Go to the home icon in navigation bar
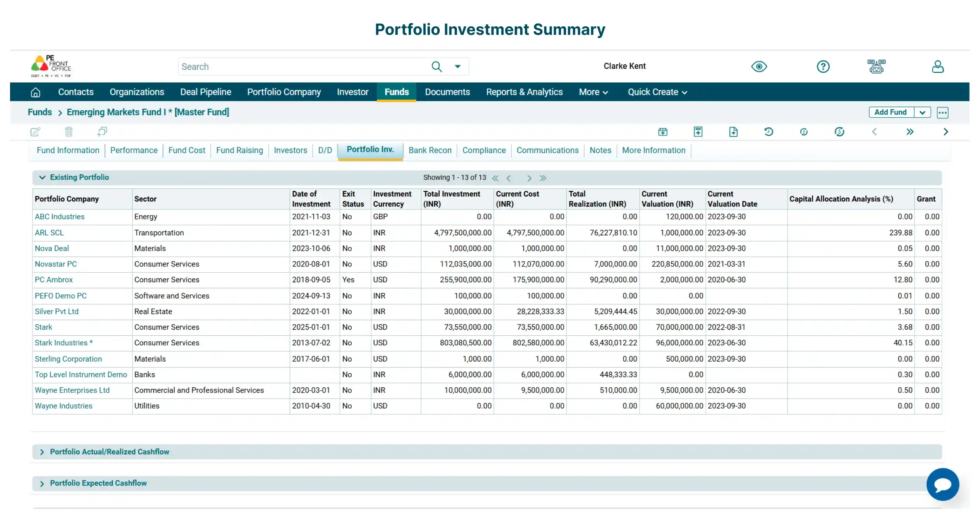980x515 pixels. pyautogui.click(x=35, y=92)
